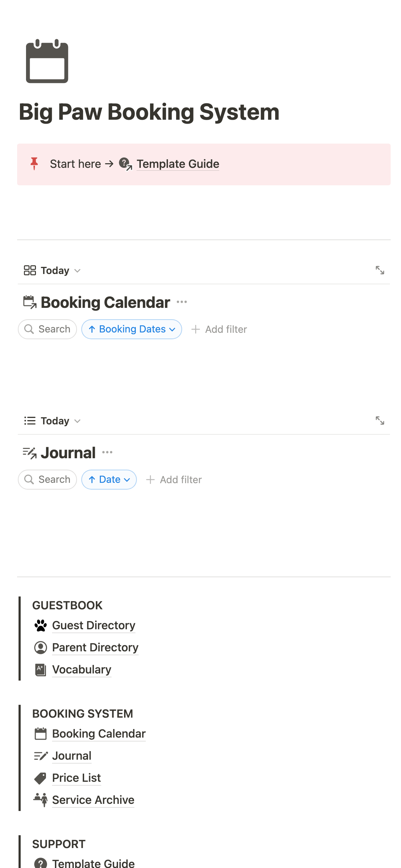The image size is (401, 868).
Task: Click the Search field in Journal
Action: click(x=47, y=480)
